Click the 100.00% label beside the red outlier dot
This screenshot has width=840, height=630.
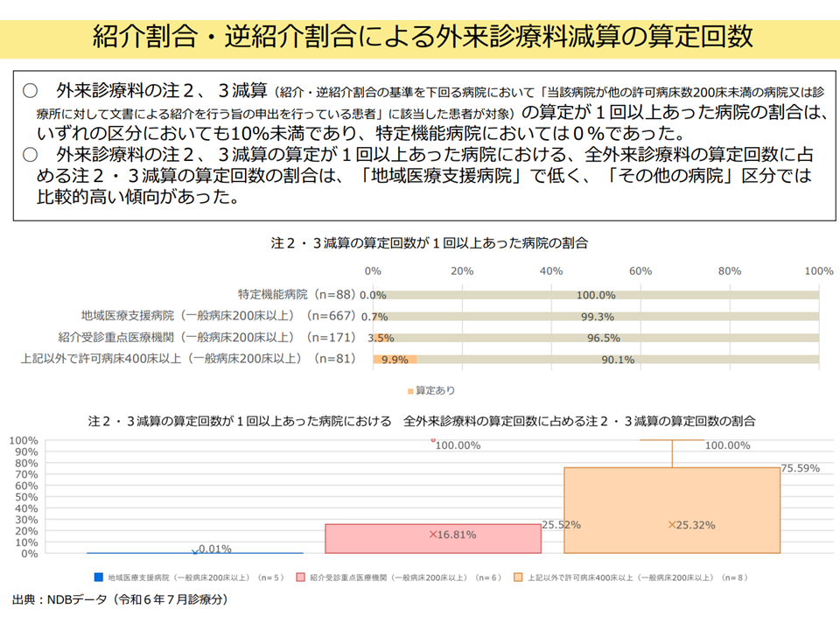tap(458, 445)
